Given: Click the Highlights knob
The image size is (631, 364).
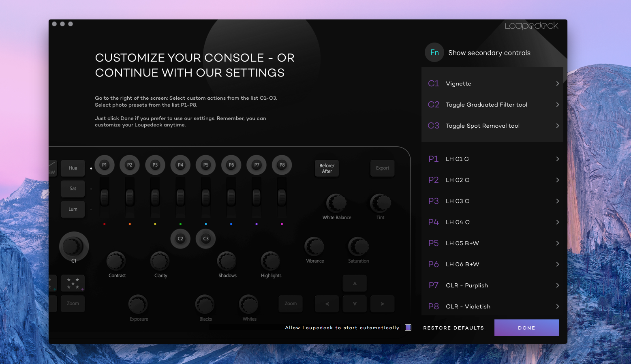Looking at the screenshot, I should [x=270, y=261].
